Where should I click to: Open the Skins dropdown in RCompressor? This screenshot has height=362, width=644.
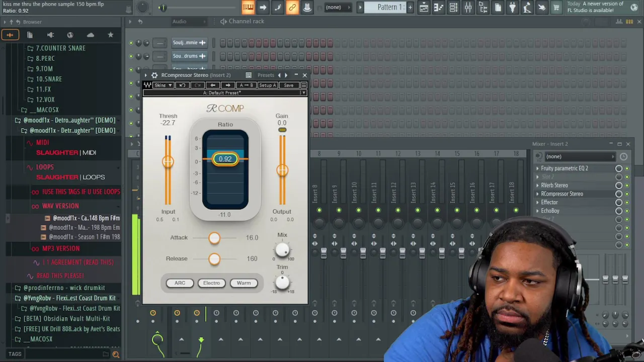point(164,85)
